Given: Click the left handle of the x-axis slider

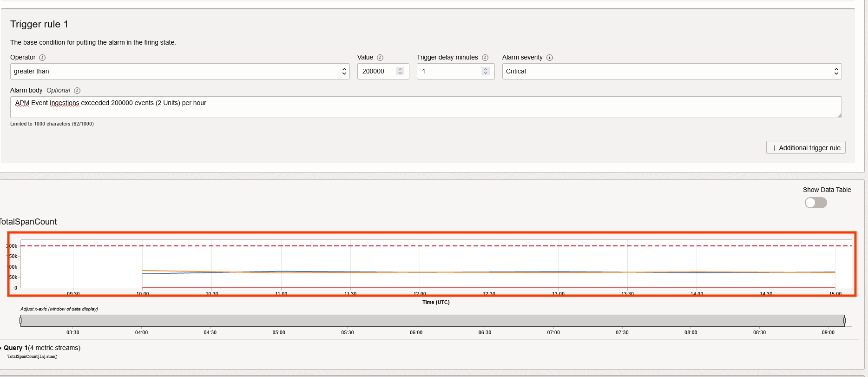Looking at the screenshot, I should tap(20, 321).
